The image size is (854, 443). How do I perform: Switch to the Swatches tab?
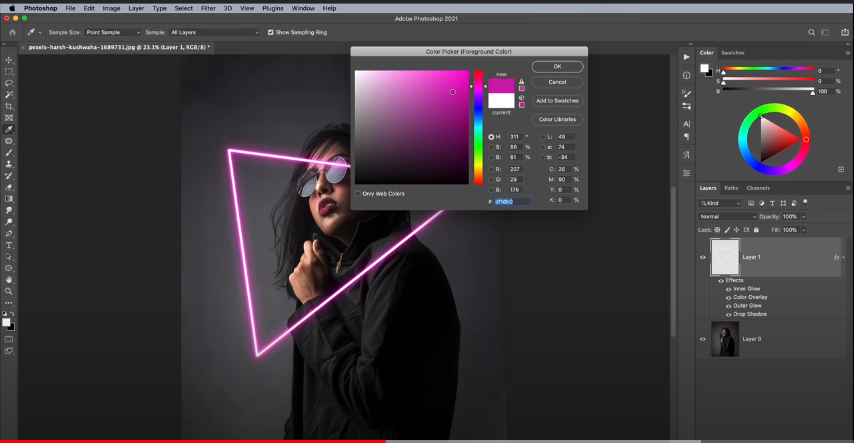(x=733, y=52)
